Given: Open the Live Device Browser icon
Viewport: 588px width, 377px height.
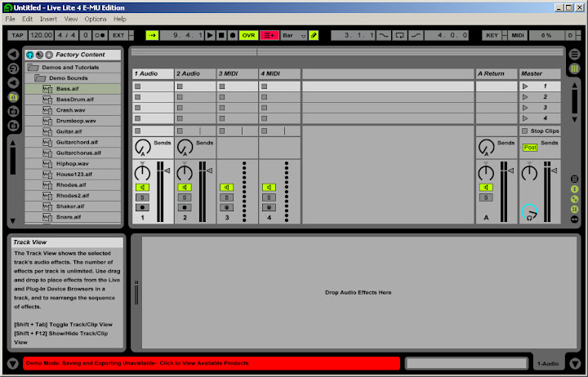Looking at the screenshot, I should (x=13, y=69).
